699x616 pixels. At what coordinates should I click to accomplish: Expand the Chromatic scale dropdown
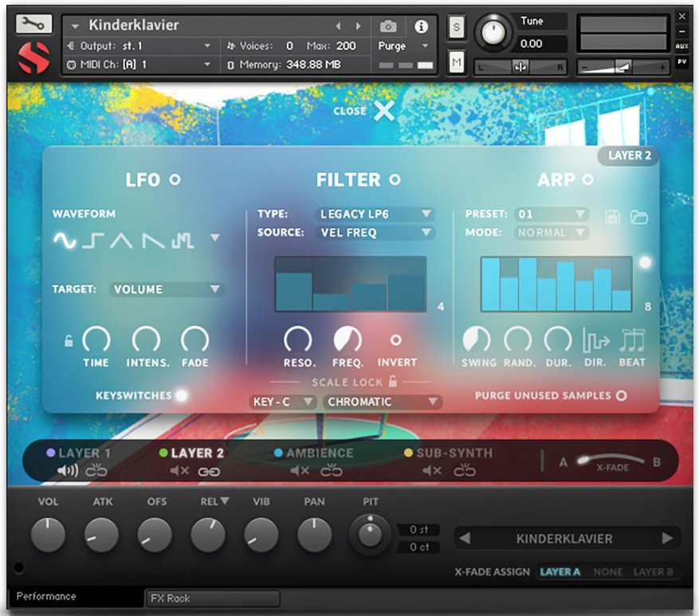click(383, 402)
